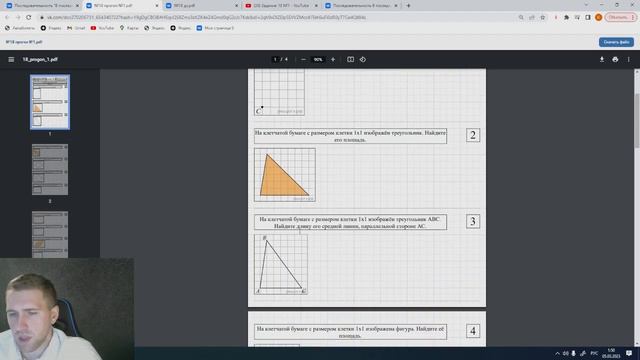Click the 18_progon_1.pdf file title

click(40, 60)
